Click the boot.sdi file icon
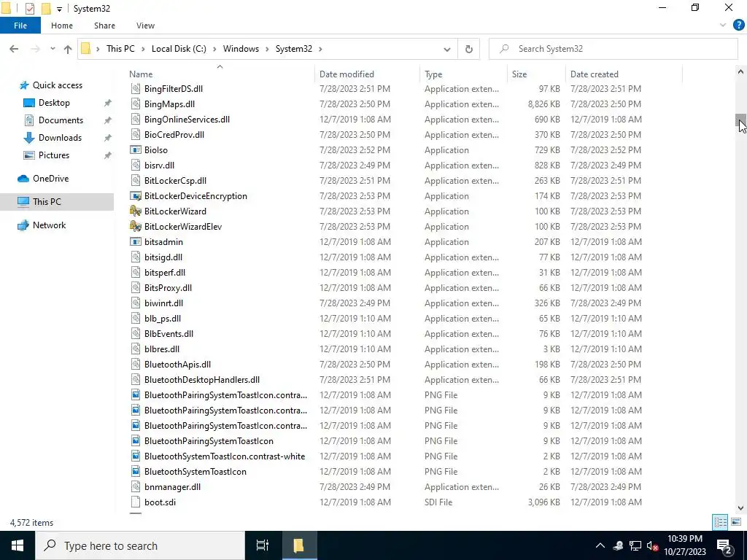This screenshot has height=560, width=747. 136,502
